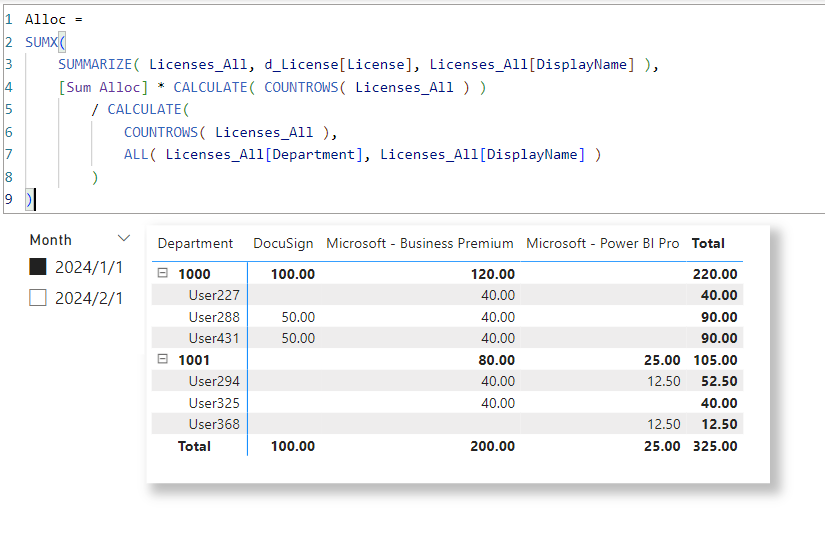Check the 2024/1/1 month checkbox
The height and width of the screenshot is (540, 825).
[38, 267]
